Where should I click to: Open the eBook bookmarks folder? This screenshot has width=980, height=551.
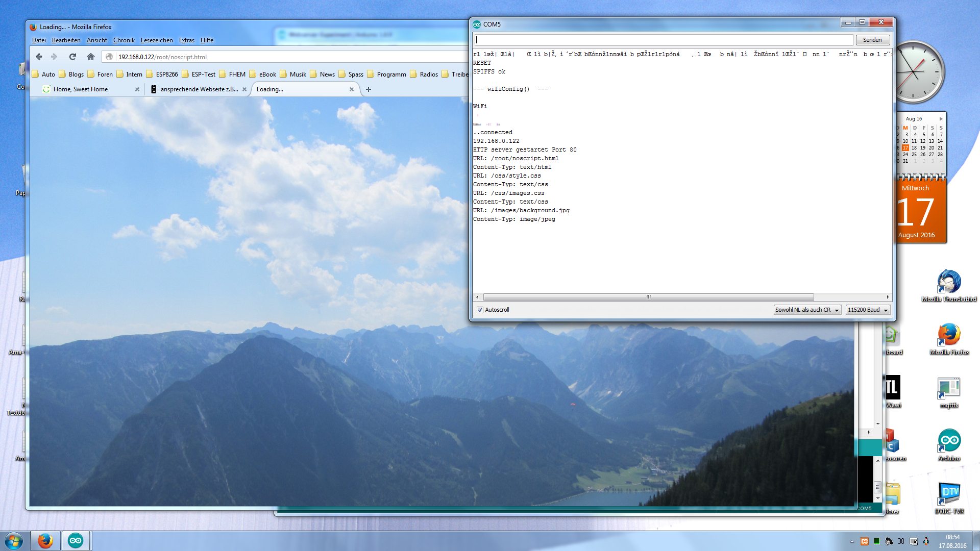pyautogui.click(x=263, y=74)
